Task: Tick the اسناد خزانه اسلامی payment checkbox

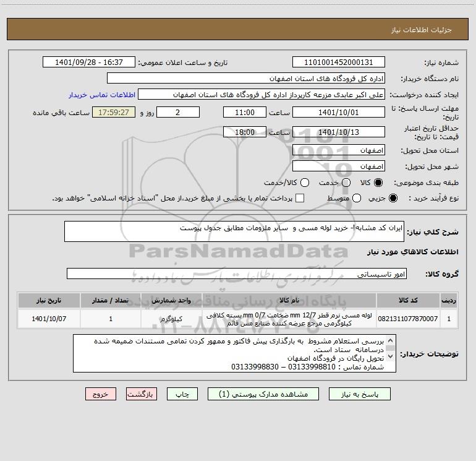Action: [300, 198]
